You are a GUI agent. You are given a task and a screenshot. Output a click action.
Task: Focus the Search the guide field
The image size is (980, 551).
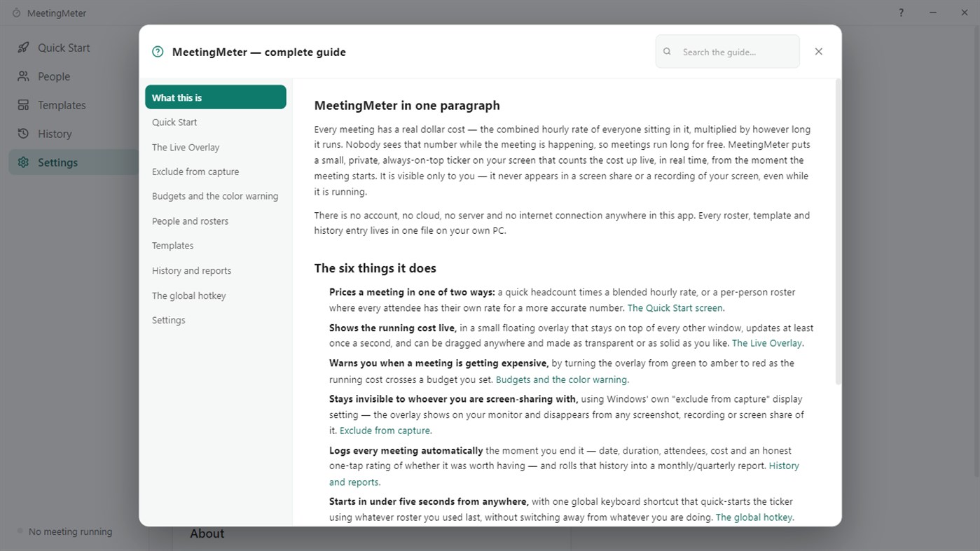click(727, 52)
